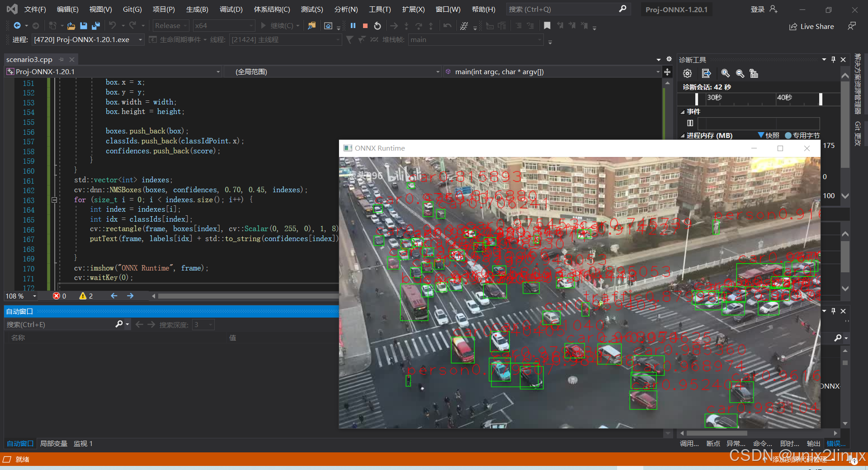Collapse the 事件 section
The width and height of the screenshot is (868, 470).
(683, 112)
